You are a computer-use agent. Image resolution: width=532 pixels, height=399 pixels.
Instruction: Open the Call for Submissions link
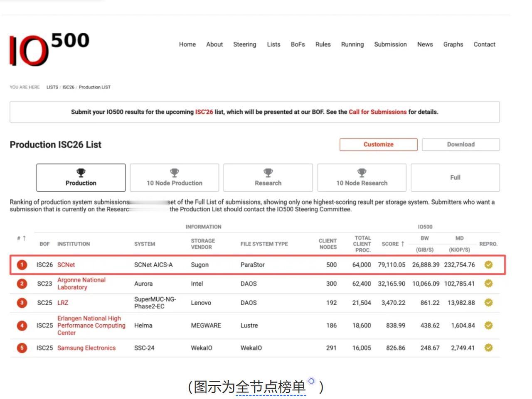[x=377, y=112]
